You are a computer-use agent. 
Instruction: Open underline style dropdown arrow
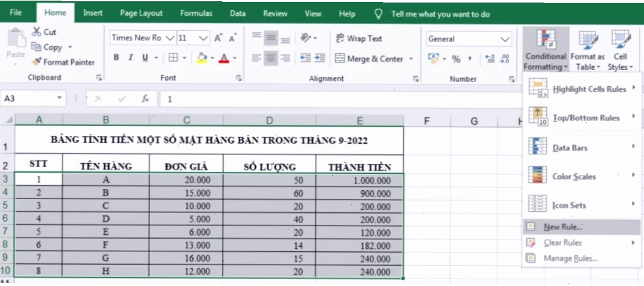(x=156, y=58)
